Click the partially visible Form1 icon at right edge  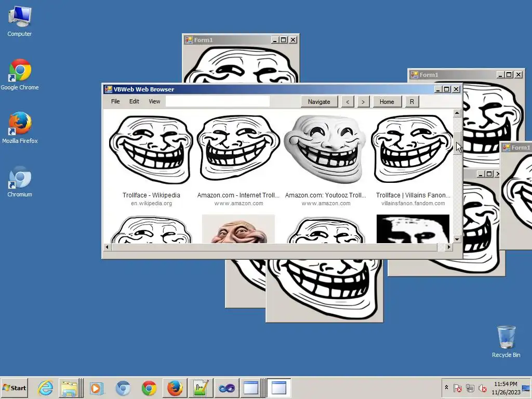[507, 148]
